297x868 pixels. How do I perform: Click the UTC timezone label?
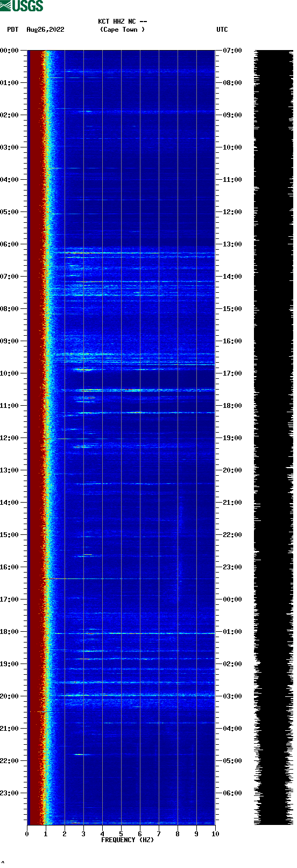[x=222, y=30]
